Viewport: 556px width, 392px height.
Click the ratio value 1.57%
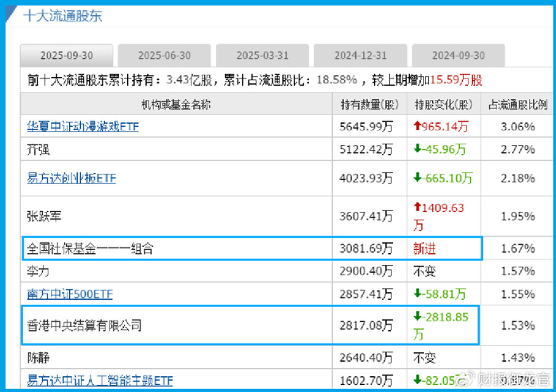[x=518, y=271]
